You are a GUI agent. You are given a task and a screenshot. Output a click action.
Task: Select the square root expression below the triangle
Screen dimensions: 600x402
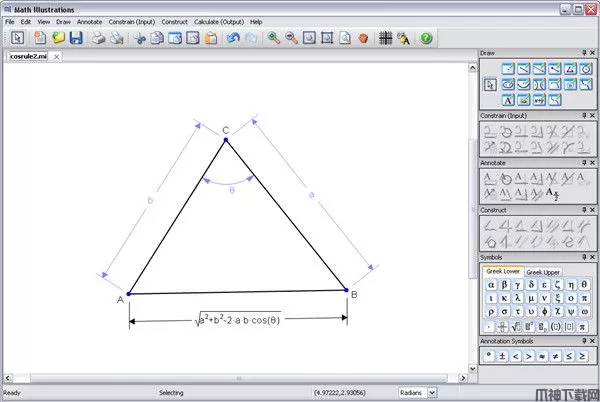point(238,321)
